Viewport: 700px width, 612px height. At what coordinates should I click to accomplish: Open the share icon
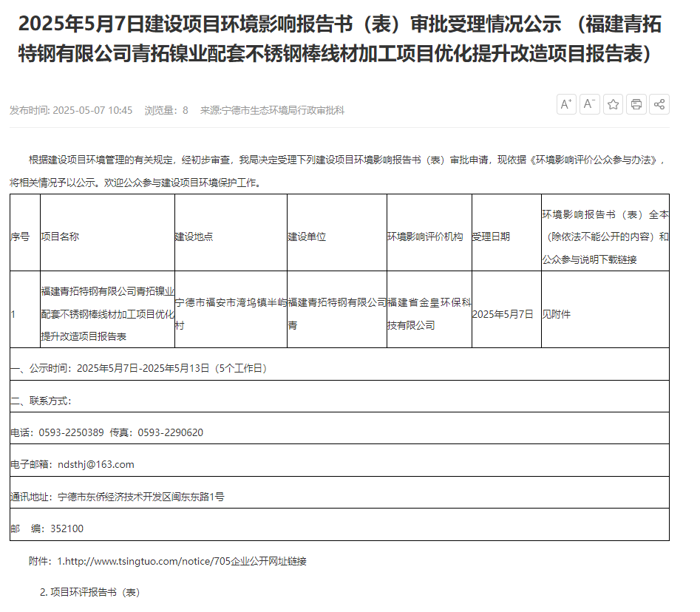click(659, 104)
